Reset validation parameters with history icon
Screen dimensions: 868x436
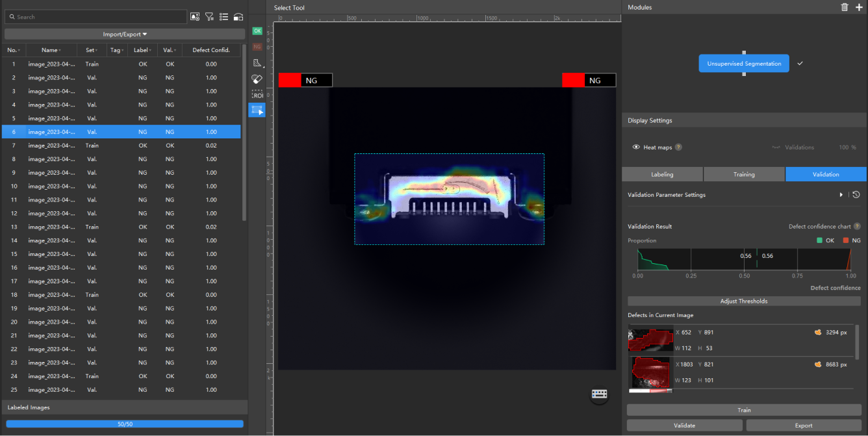coord(856,195)
